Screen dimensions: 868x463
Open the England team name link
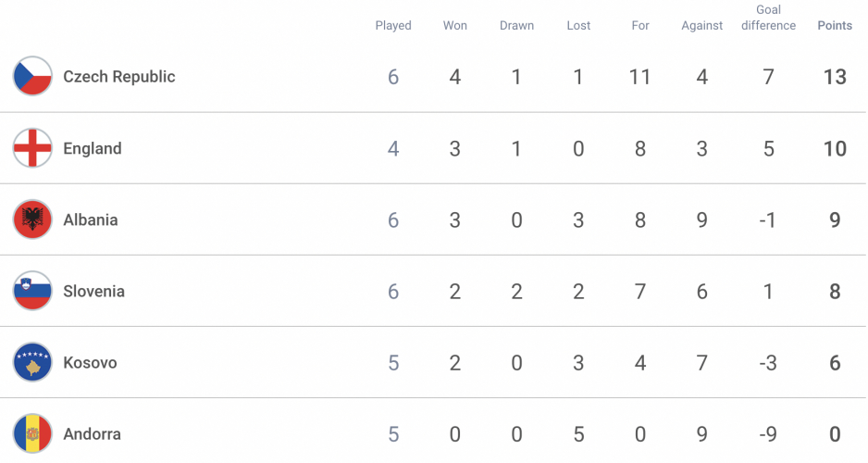click(x=93, y=148)
